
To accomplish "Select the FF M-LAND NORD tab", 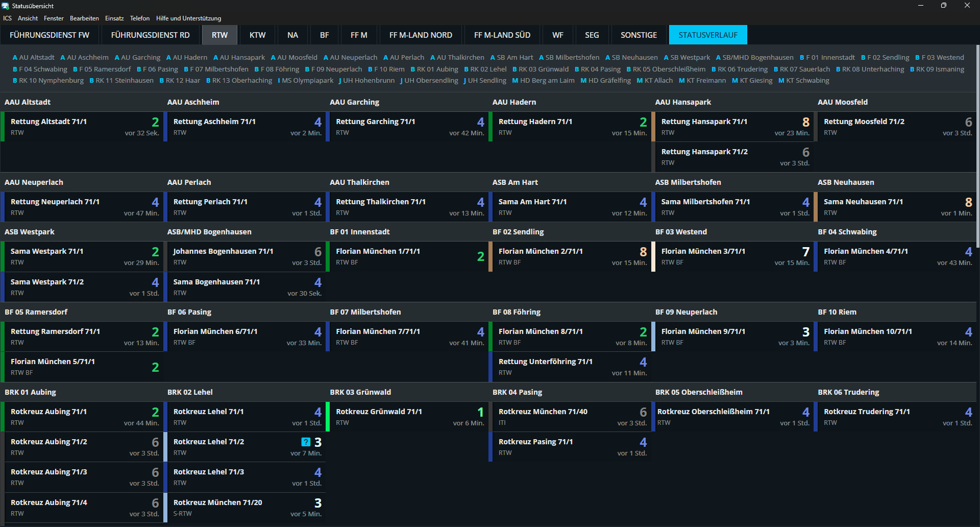I will [420, 35].
